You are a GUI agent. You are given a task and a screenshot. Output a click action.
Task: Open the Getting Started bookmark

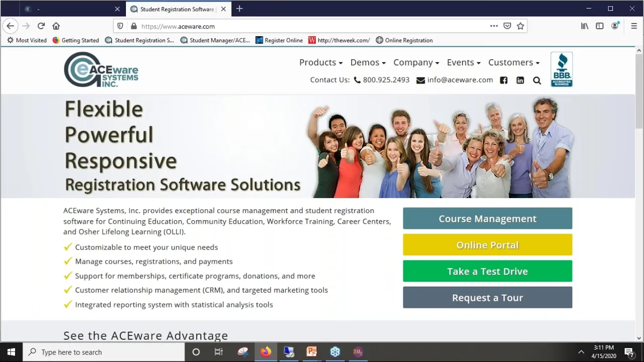click(x=75, y=40)
